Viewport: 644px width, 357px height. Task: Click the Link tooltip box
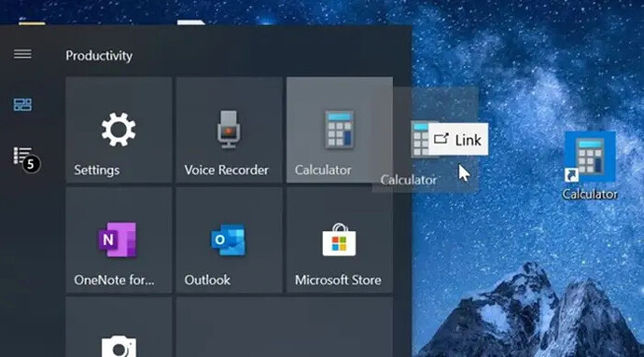click(458, 140)
